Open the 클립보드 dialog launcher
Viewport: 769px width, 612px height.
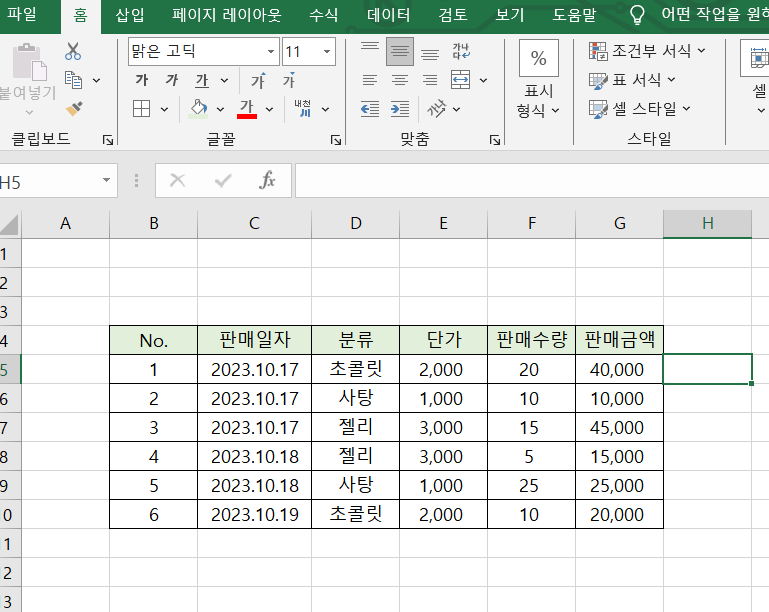[108, 141]
